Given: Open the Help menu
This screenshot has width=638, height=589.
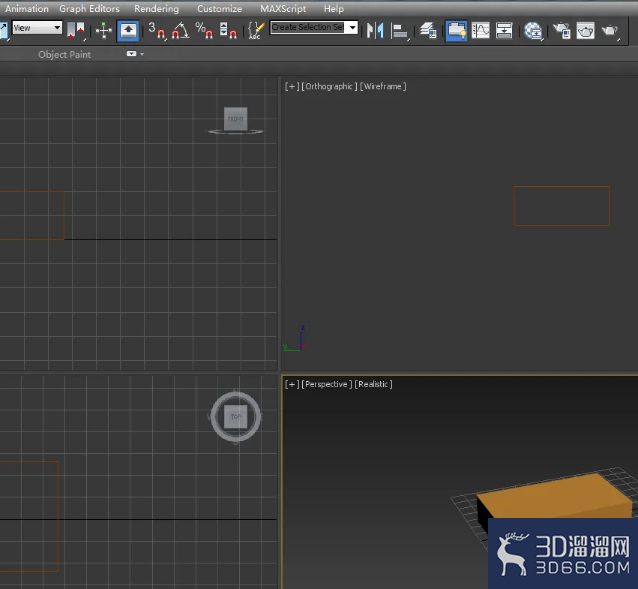Looking at the screenshot, I should tap(334, 9).
